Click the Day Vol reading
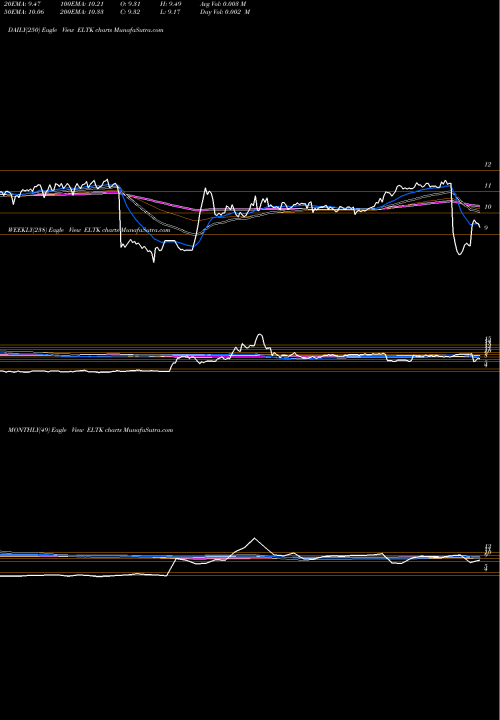Viewport: 500px width, 720px height. point(225,12)
